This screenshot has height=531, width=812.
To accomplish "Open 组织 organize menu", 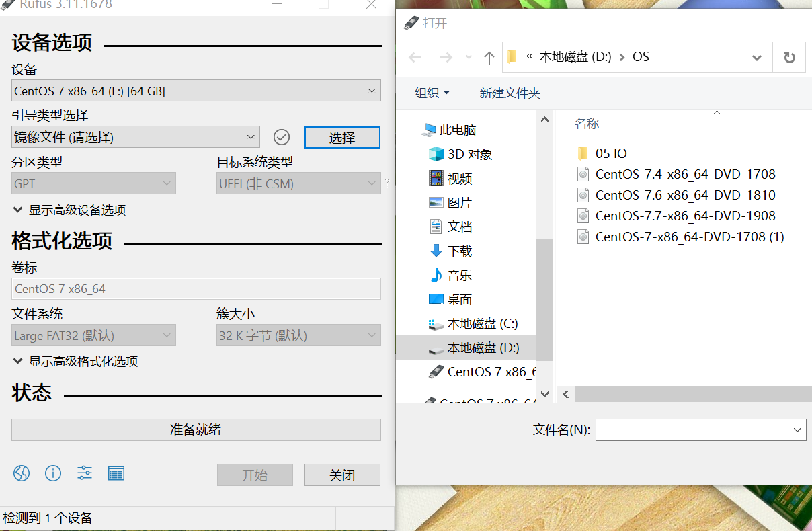I will [432, 93].
